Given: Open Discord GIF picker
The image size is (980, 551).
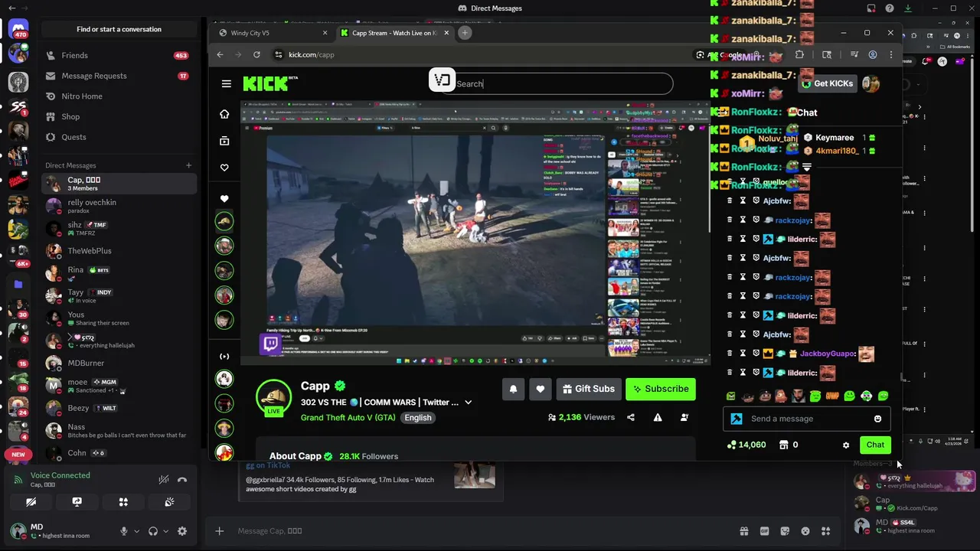Looking at the screenshot, I should coord(764,531).
